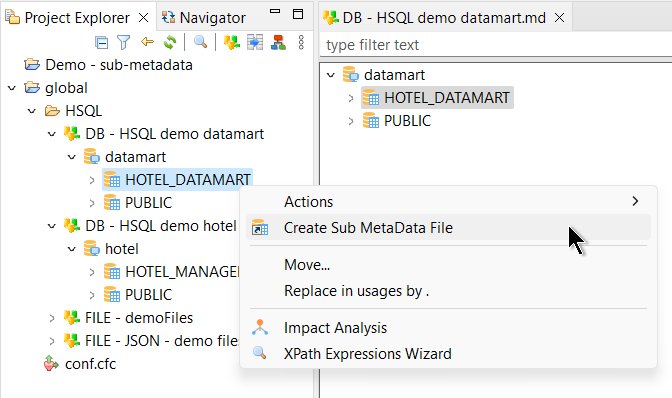Click the mapping arrow toolbar icon
This screenshot has width=672, height=398.
coord(255,42)
